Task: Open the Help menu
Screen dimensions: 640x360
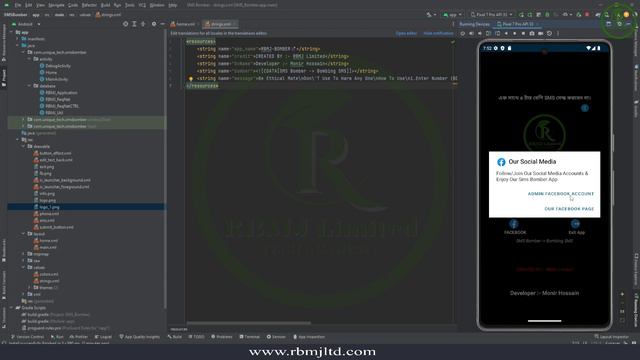Action: 173,5
